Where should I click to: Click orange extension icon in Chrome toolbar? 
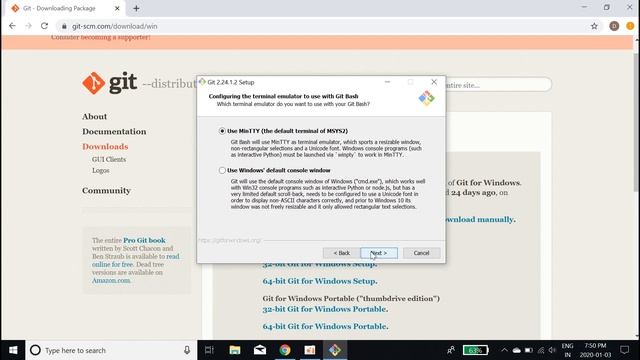[x=630, y=26]
